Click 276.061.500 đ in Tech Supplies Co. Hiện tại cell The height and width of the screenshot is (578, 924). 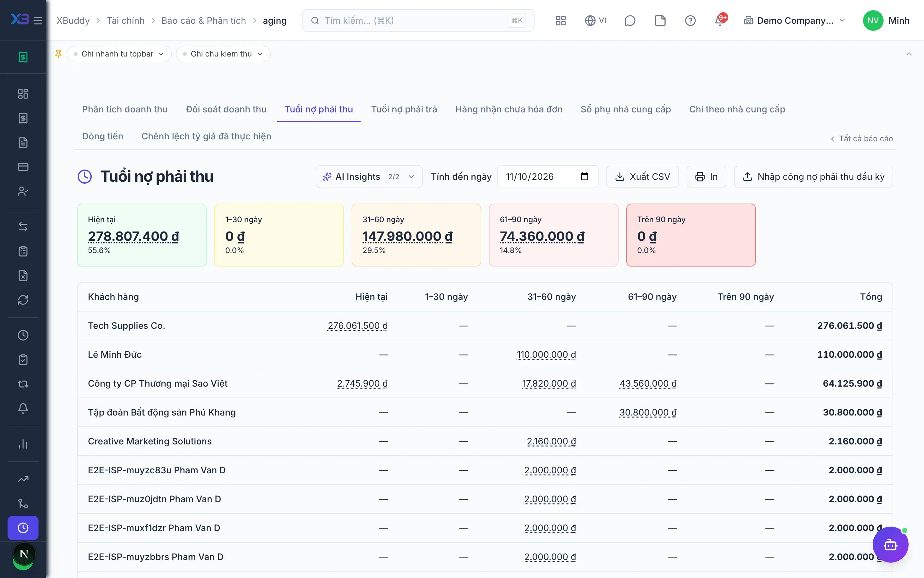click(358, 326)
